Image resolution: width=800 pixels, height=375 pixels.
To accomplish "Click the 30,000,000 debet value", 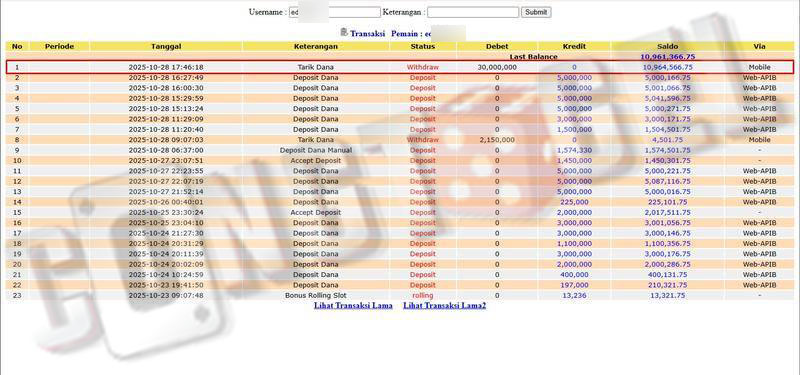I will click(497, 67).
